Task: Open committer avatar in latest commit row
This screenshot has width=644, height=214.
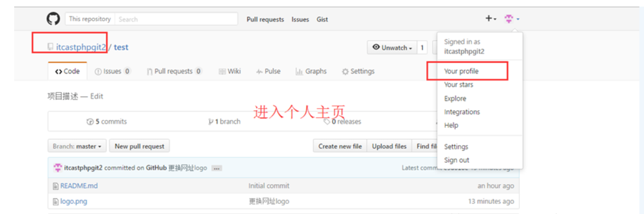Action: pos(58,167)
